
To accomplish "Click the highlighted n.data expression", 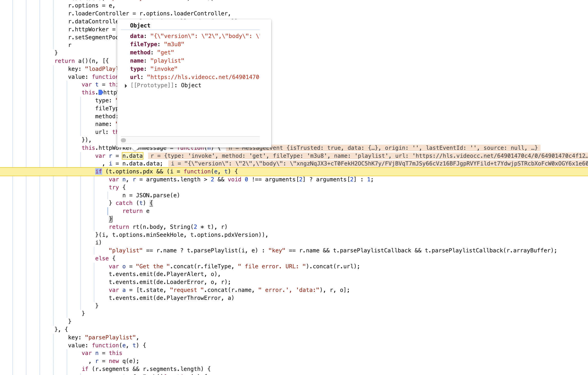I will pyautogui.click(x=132, y=156).
